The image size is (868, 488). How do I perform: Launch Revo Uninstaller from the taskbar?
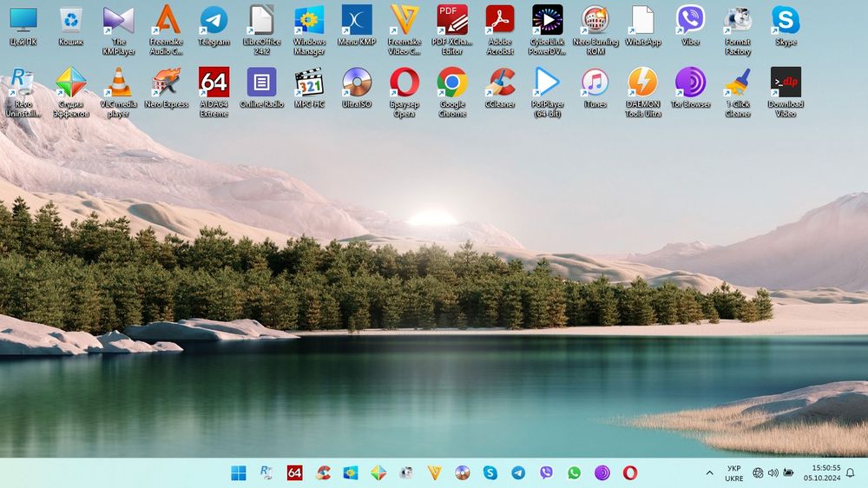click(266, 473)
